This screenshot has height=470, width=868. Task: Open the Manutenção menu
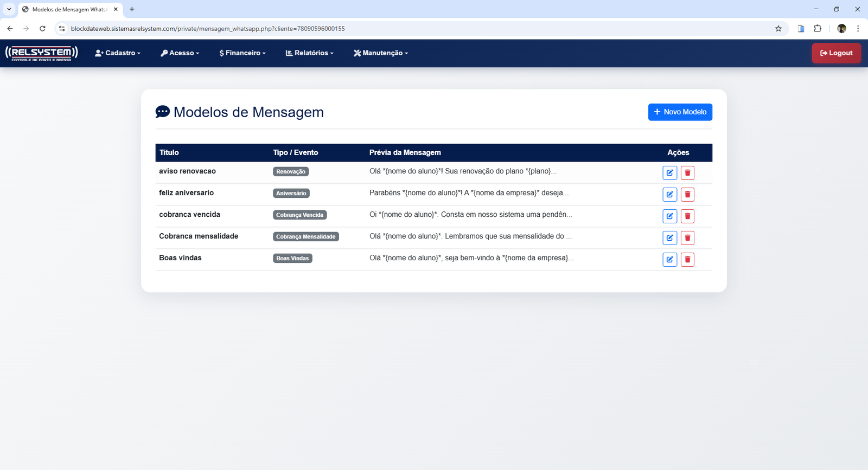click(381, 53)
